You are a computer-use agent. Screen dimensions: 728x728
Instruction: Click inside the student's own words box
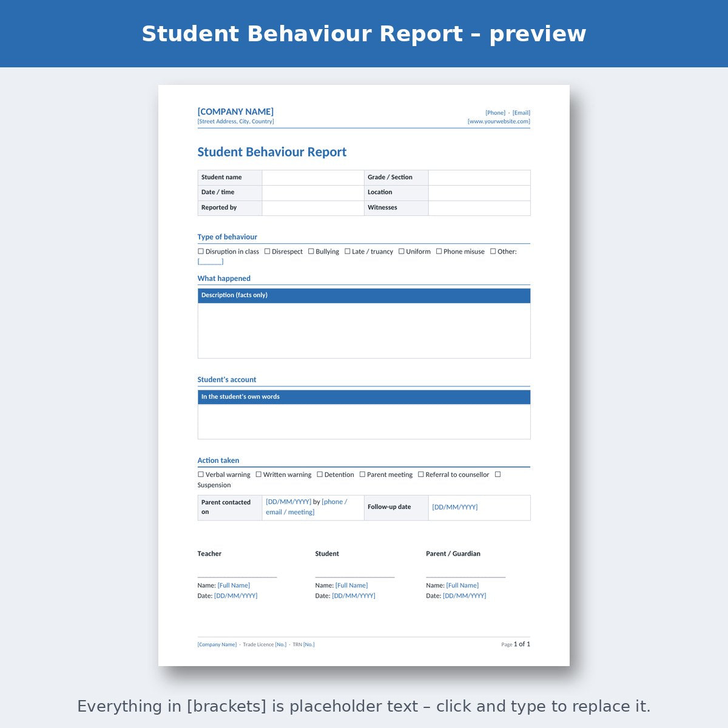[364, 422]
